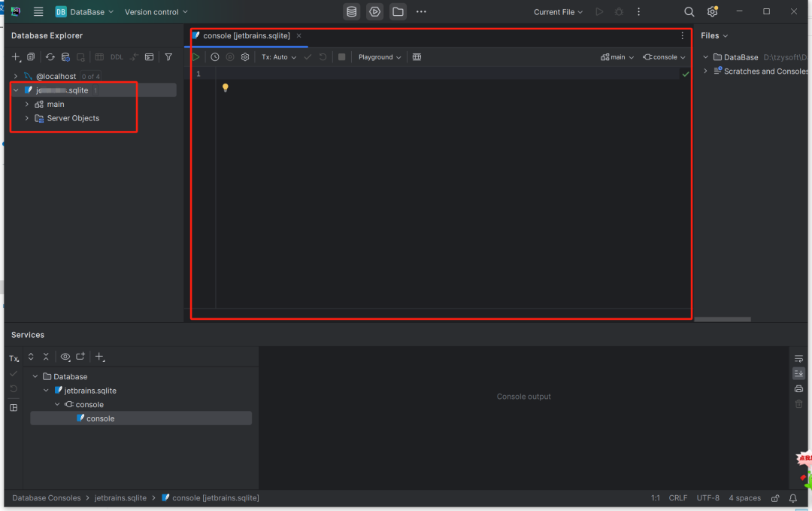The image size is (812, 511).
Task: Open the Services view options eye icon
Action: (65, 357)
